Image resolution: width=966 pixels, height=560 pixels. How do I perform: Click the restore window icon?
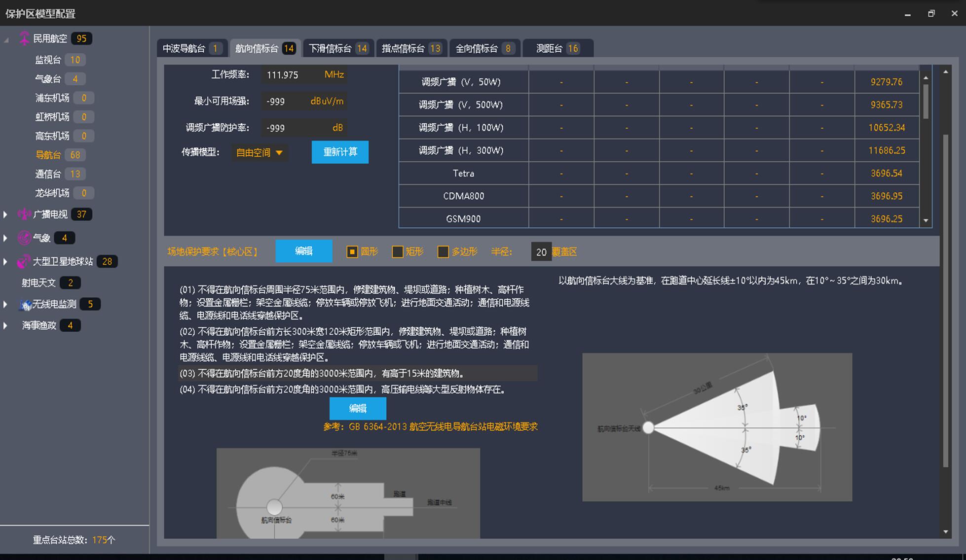[x=931, y=14]
